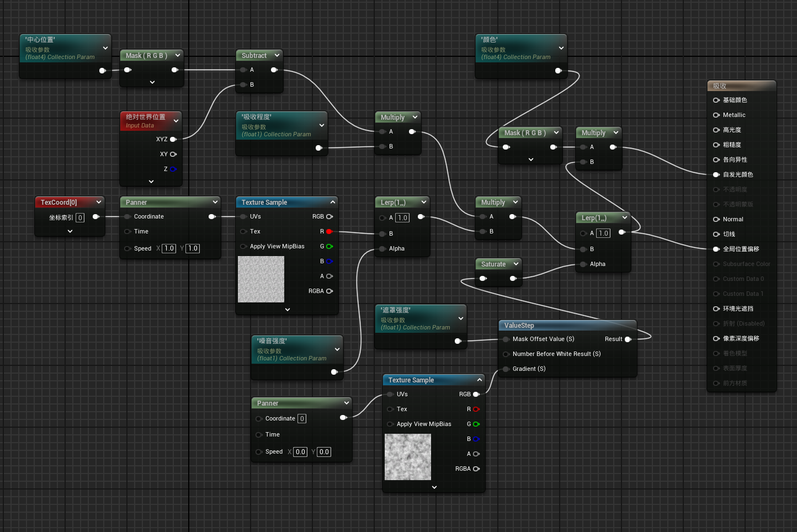Screen dimensions: 797x532
Task: Click the 像素深度偏移 input pin on 吸收 node
Action: coord(716,339)
